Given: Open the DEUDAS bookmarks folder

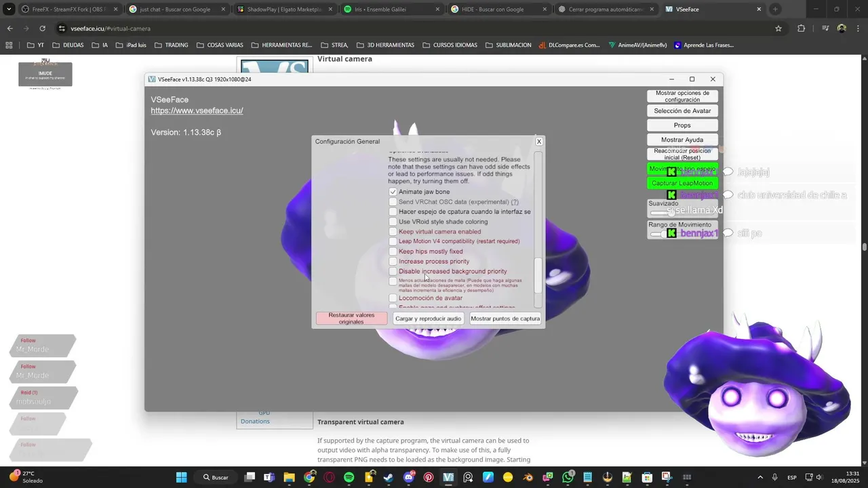Looking at the screenshot, I should (x=67, y=45).
